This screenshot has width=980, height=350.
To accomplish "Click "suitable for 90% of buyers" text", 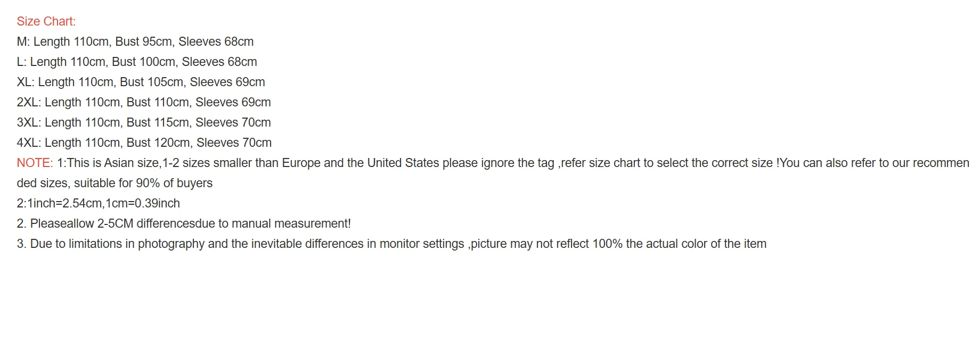I will click(x=143, y=183).
